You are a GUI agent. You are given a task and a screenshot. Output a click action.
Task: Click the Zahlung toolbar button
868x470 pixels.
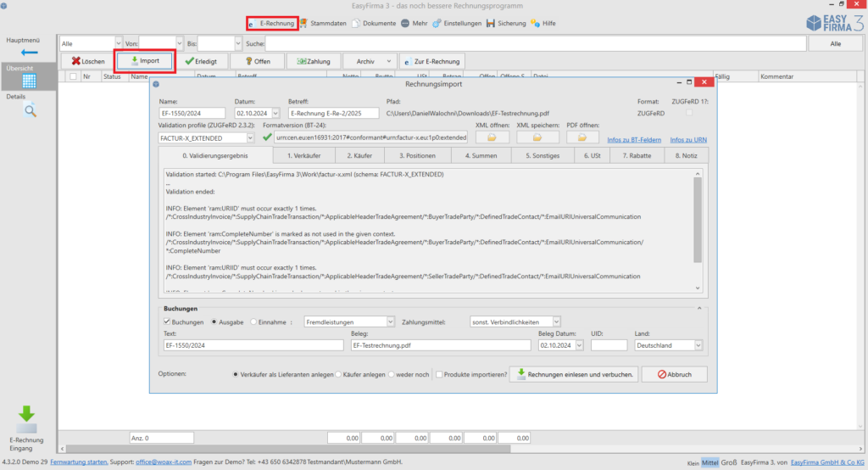(314, 61)
